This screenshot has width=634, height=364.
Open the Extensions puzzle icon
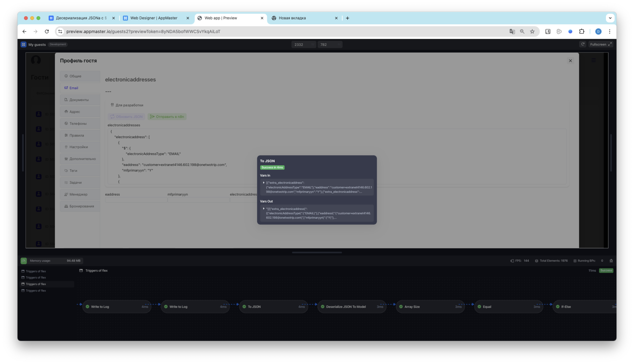pos(582,32)
